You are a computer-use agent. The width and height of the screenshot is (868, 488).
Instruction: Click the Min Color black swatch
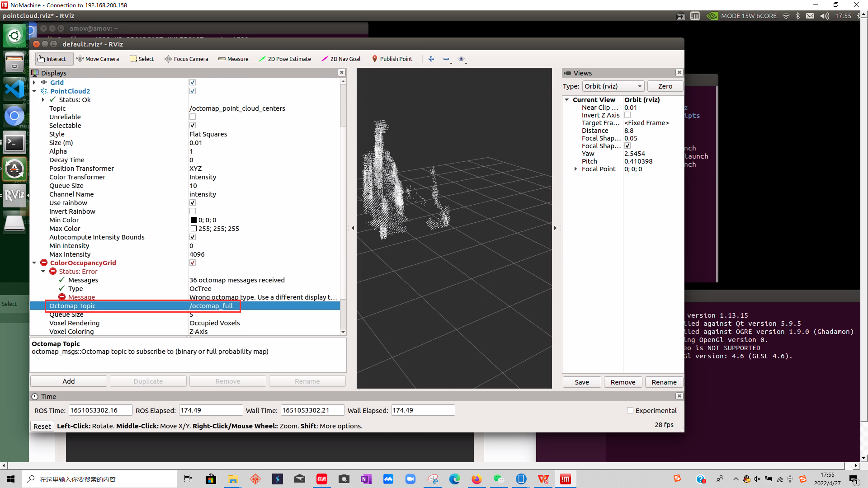[193, 220]
